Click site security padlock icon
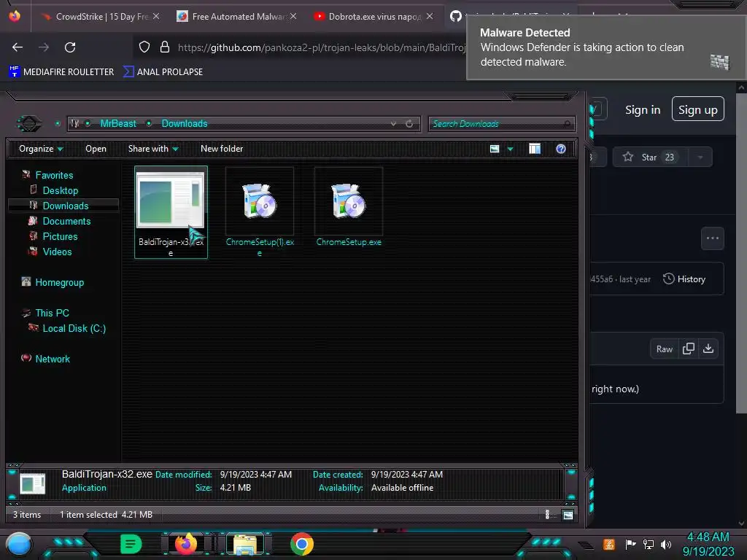Image resolution: width=747 pixels, height=560 pixels. tap(165, 47)
